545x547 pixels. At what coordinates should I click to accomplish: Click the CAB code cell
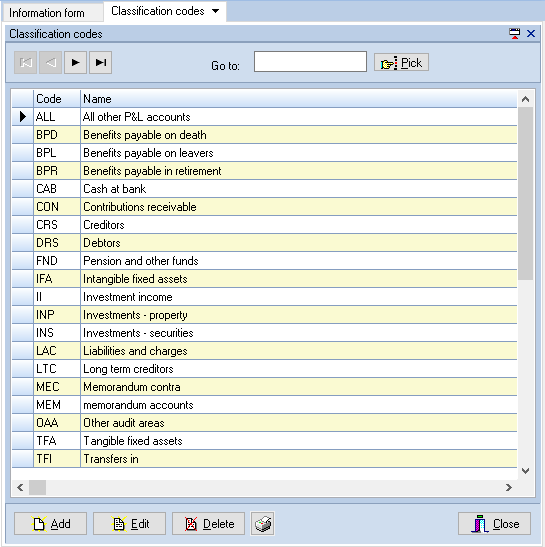click(x=57, y=189)
